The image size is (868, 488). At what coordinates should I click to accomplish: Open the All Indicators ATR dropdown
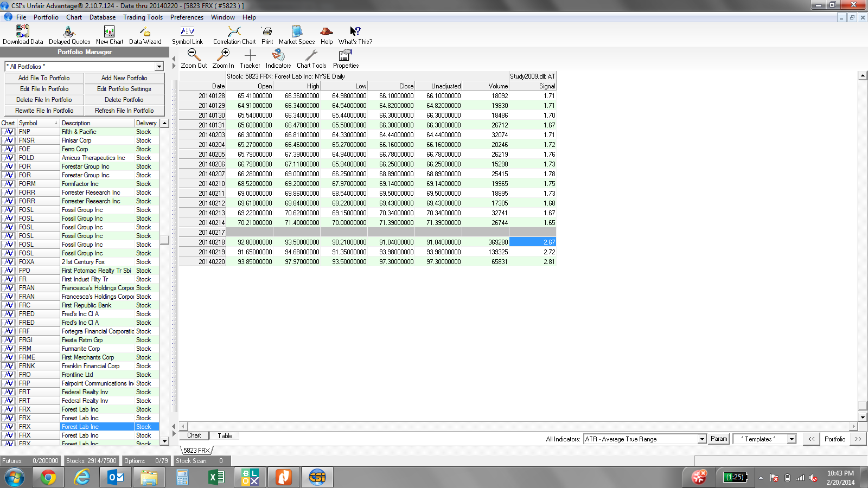pos(702,439)
